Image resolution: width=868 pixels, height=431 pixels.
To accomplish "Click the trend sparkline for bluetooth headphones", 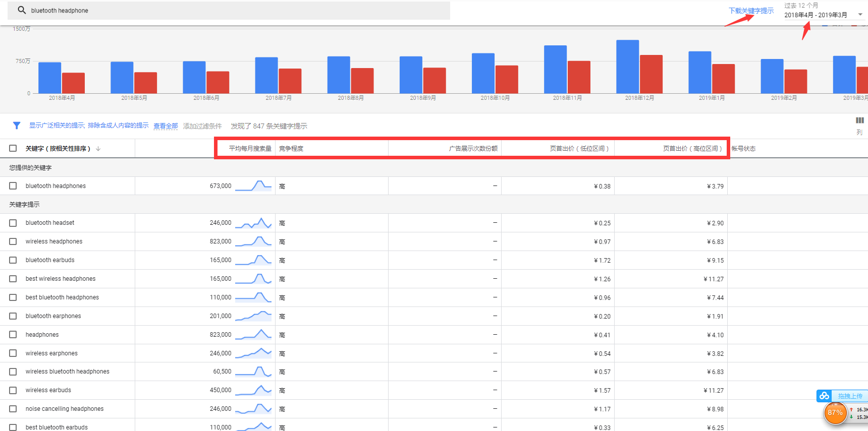I will click(x=253, y=186).
